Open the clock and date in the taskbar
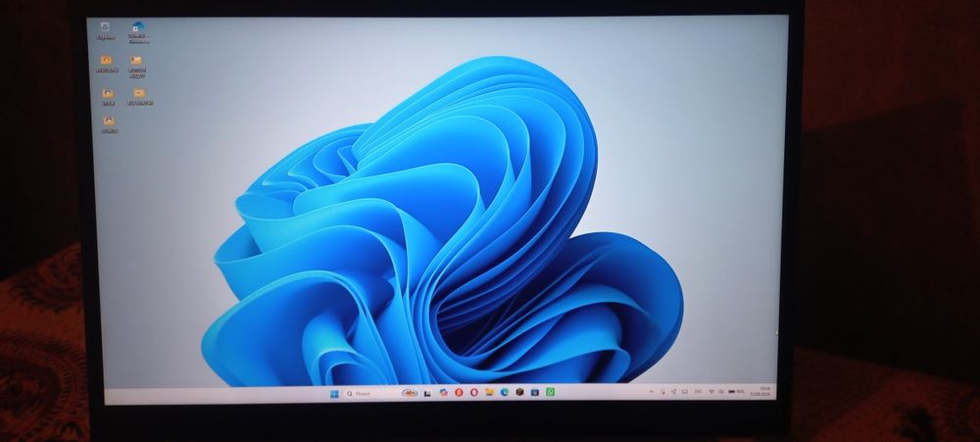This screenshot has height=442, width=980. tap(760, 391)
